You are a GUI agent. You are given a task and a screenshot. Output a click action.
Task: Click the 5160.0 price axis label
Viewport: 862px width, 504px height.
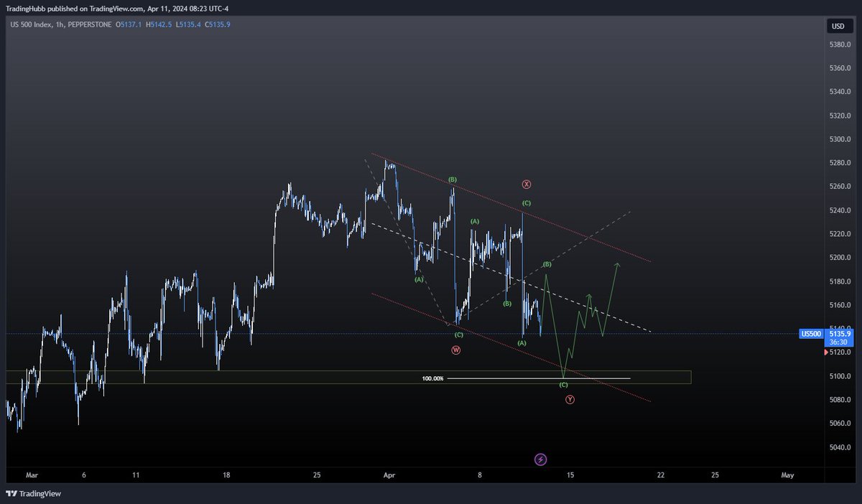coord(840,305)
